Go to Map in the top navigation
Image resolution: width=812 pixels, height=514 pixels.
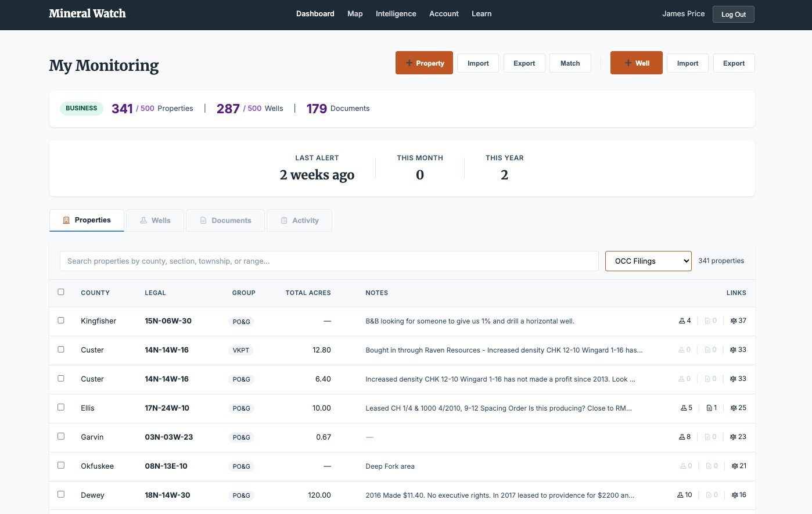355,14
